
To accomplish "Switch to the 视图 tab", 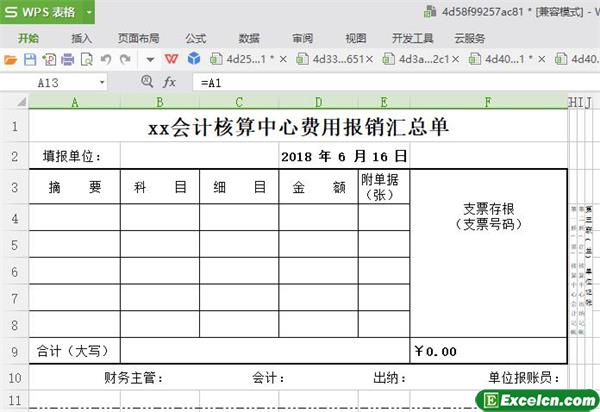I will point(356,38).
